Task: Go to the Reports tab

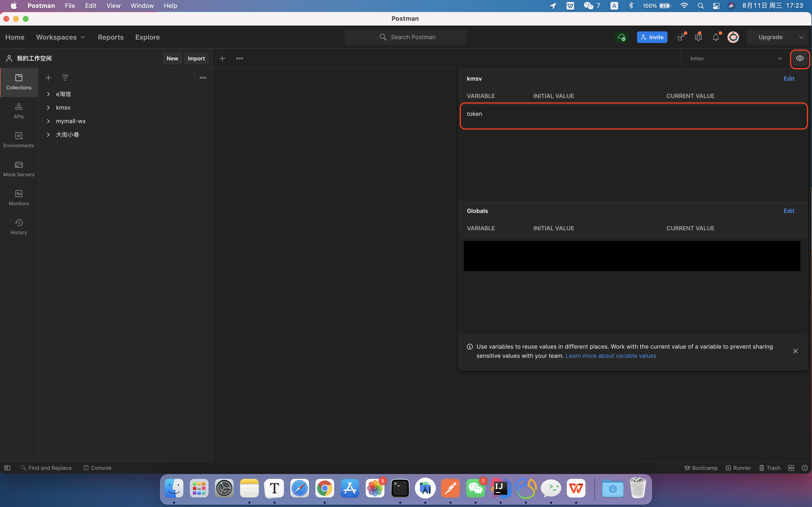Action: pyautogui.click(x=111, y=37)
